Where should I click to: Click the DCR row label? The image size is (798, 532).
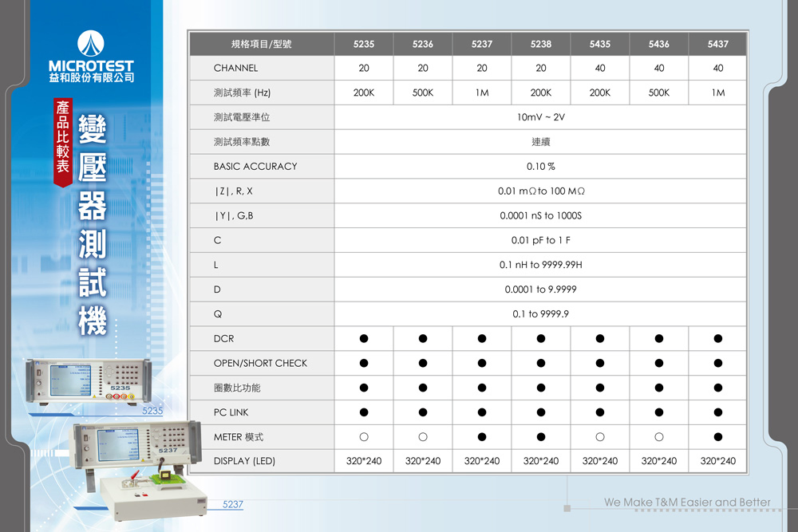(x=224, y=339)
